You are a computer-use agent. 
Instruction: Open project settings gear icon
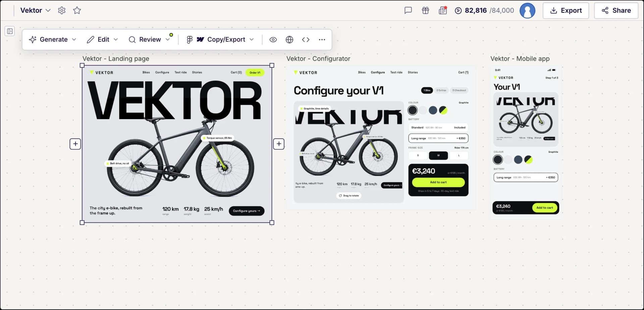pyautogui.click(x=62, y=10)
